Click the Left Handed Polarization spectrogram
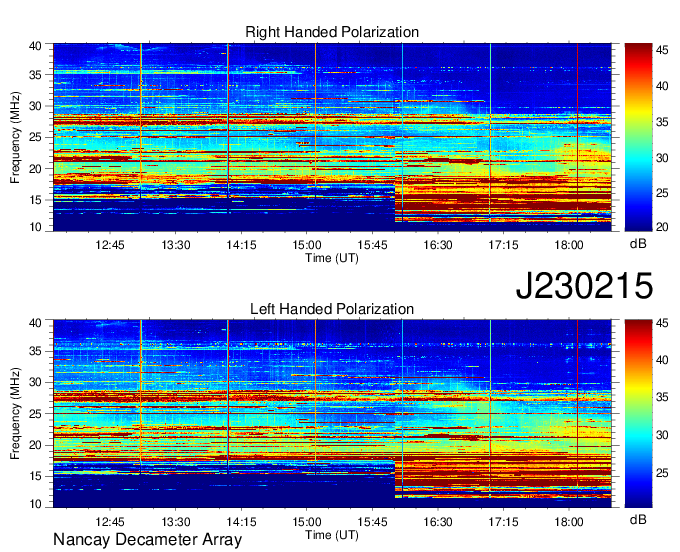This screenshot has width=680, height=552. click(332, 414)
